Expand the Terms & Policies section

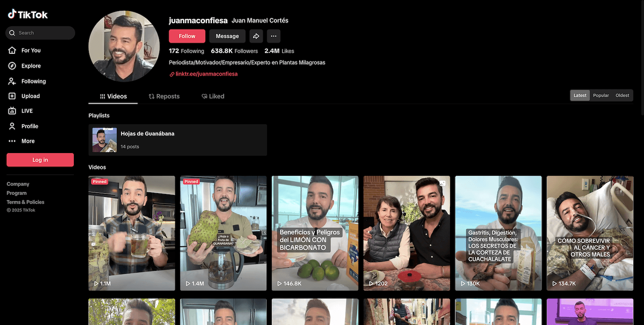point(25,202)
